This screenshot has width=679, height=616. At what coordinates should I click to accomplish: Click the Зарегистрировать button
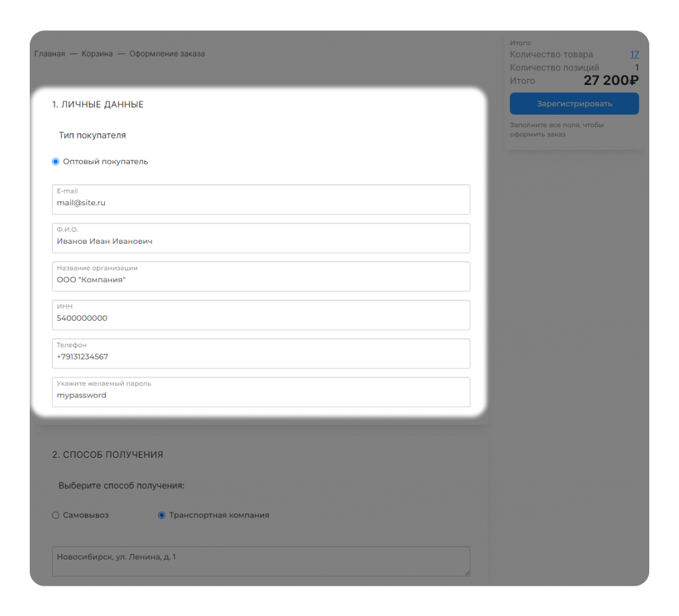pos(574,104)
